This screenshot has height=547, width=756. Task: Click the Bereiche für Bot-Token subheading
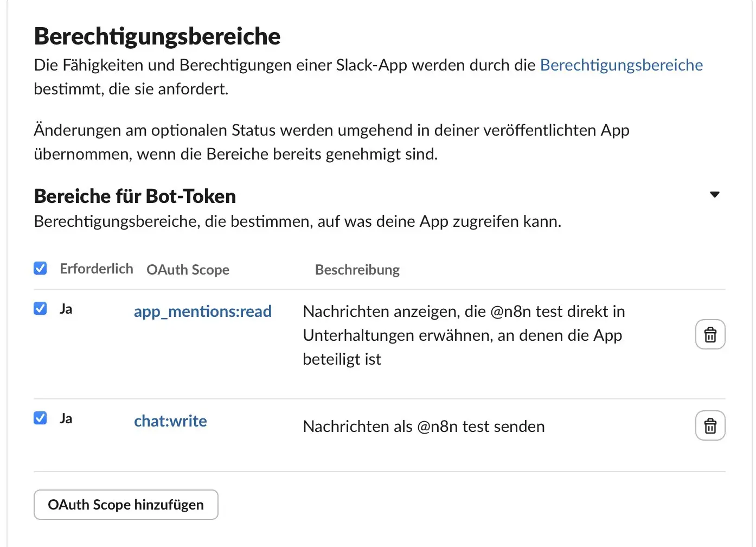(135, 196)
